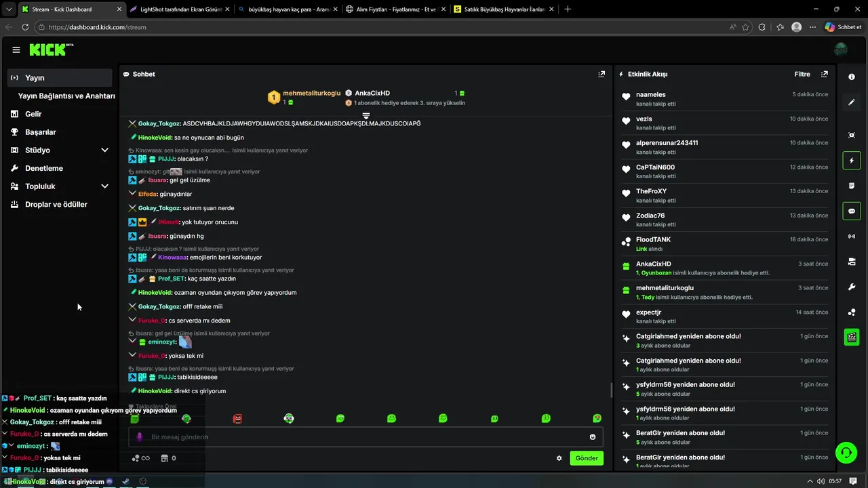This screenshot has height=488, width=868.
Task: Open the wrench tools icon in right sidebar
Action: point(852,287)
